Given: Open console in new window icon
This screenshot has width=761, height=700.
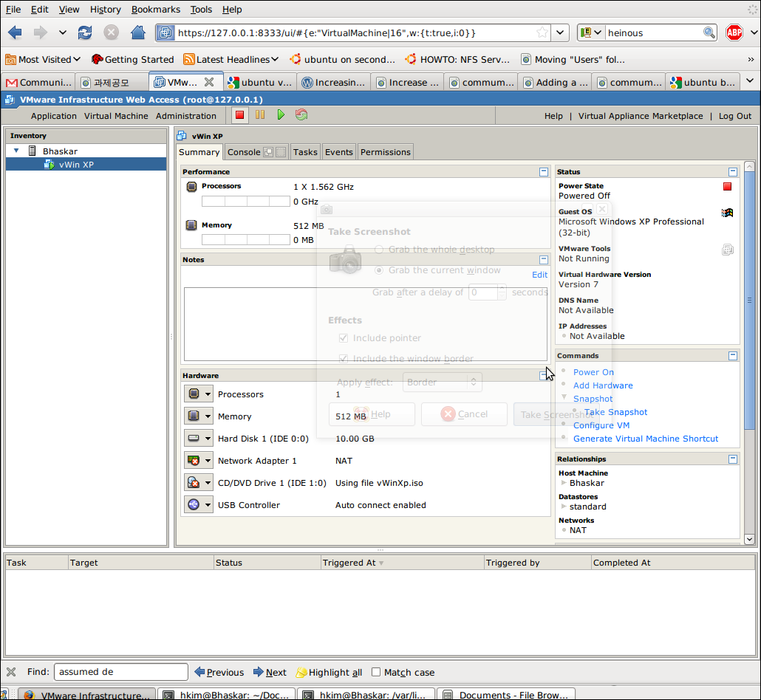Looking at the screenshot, I should [268, 152].
